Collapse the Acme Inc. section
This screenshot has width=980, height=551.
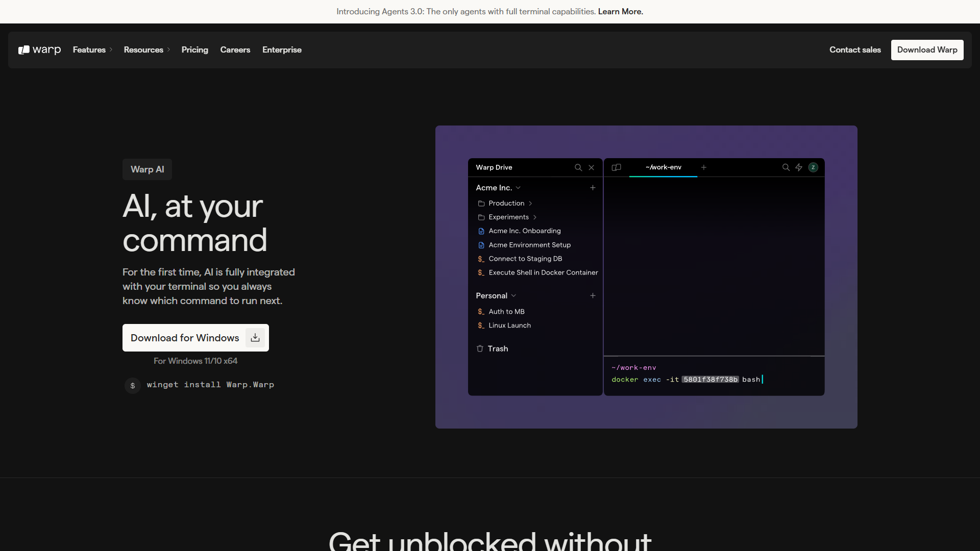(519, 188)
